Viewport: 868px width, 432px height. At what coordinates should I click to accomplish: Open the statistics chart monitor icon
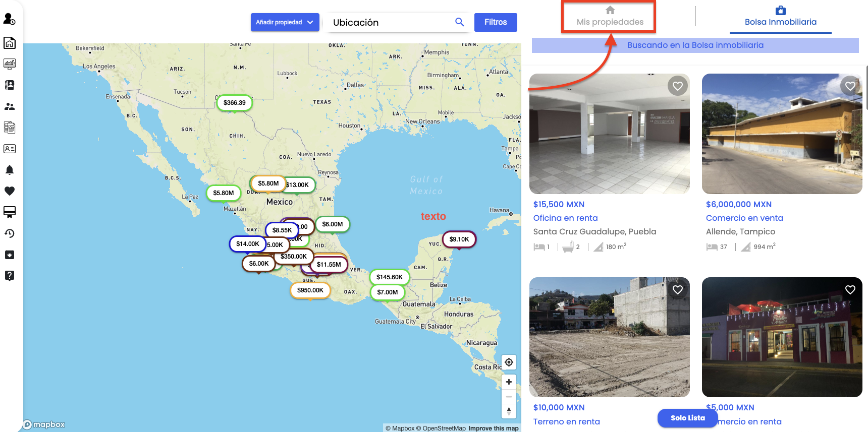[x=9, y=64]
